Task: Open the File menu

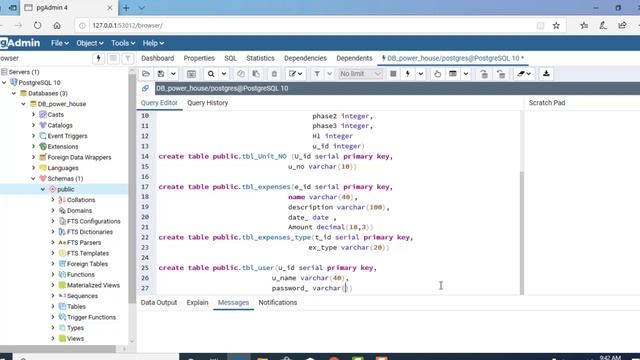Action: (60, 43)
